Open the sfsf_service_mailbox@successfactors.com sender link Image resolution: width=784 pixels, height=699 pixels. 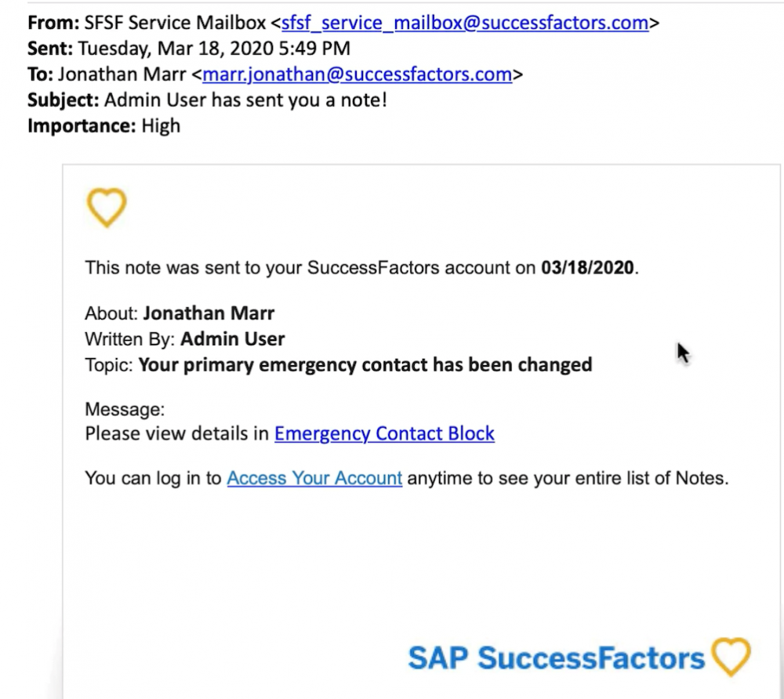[465, 23]
